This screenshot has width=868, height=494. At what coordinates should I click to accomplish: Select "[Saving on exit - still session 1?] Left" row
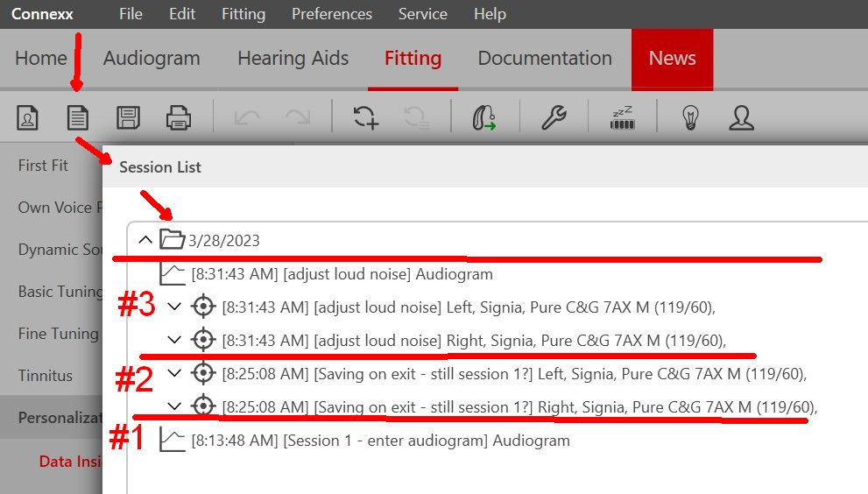pos(514,374)
